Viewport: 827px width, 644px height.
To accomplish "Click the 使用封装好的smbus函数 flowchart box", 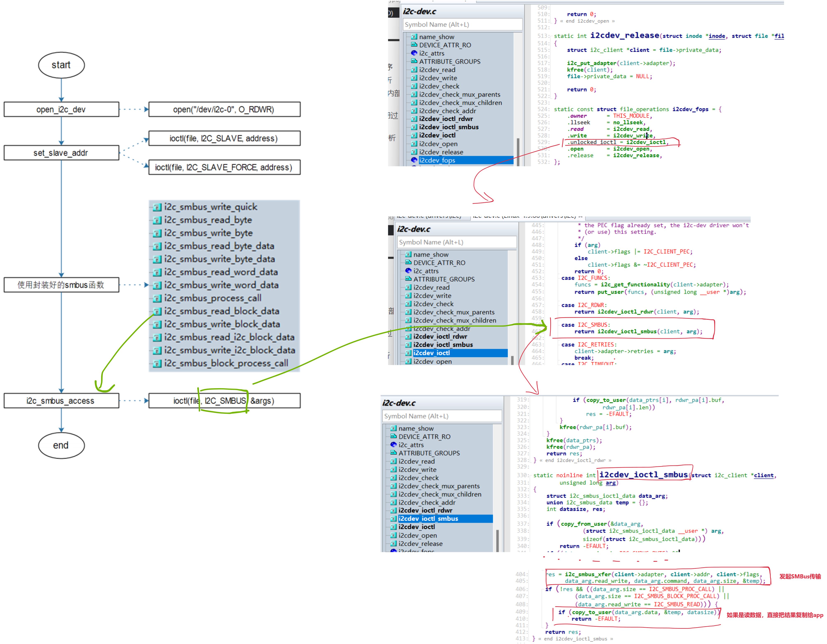I will 61,285.
